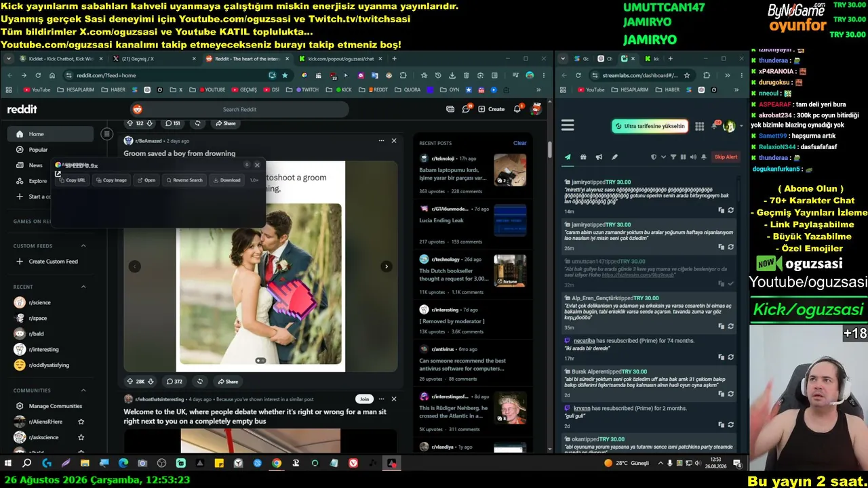868x488 pixels.
Task: Open Reddit notifications bell
Action: coord(517,108)
